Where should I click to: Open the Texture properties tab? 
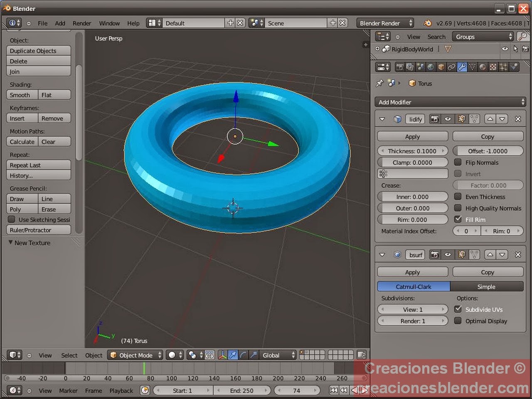pos(493,66)
